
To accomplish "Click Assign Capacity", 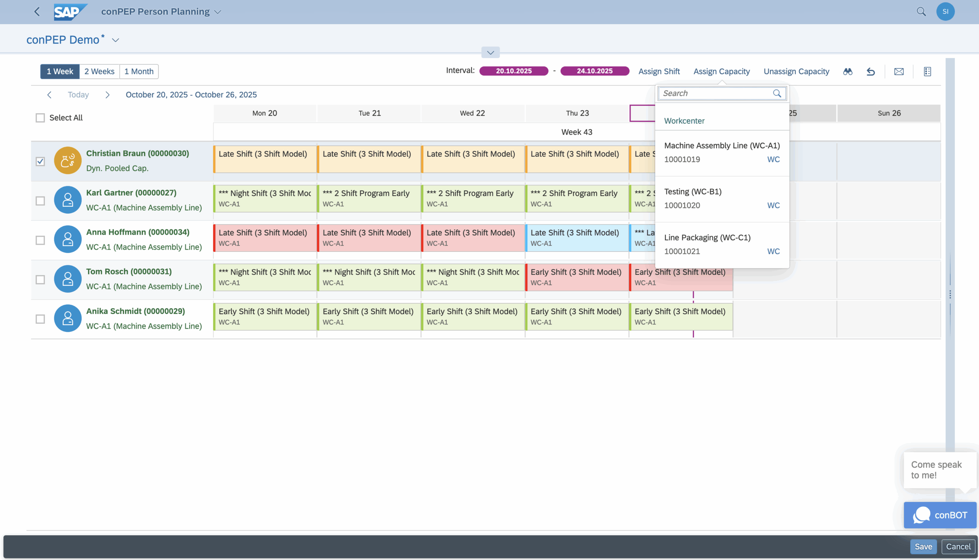I will click(x=721, y=71).
